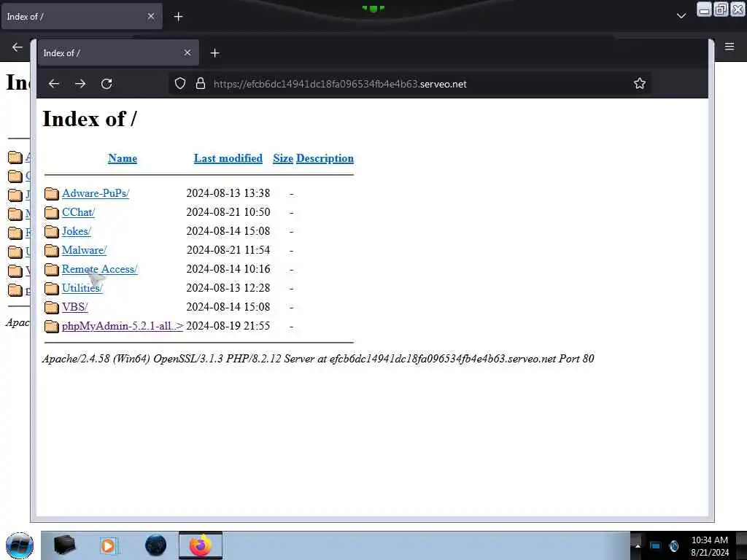Open the CChat/ folder link
The image size is (747, 560).
tap(78, 212)
